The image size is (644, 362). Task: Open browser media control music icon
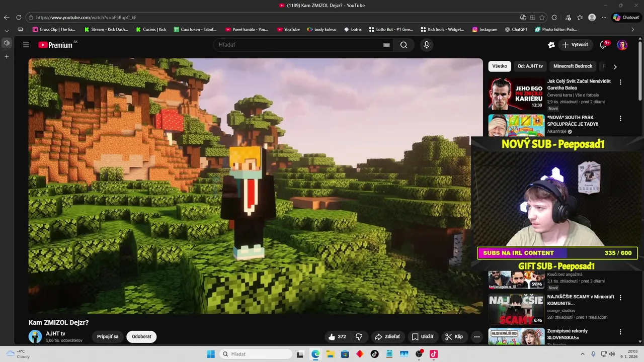tap(568, 17)
